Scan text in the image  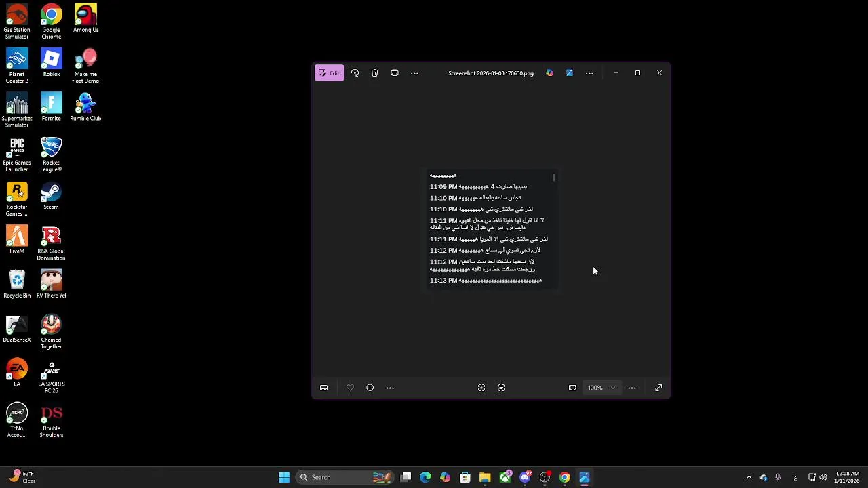[x=501, y=388]
